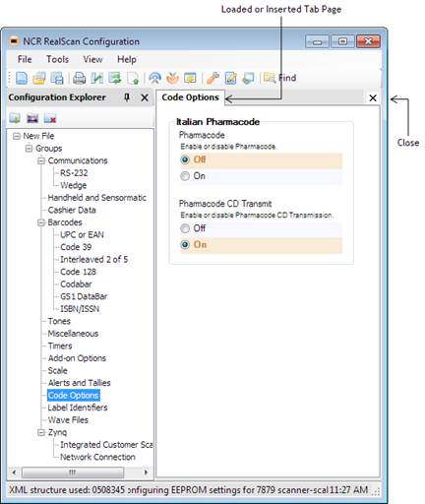The height and width of the screenshot is (504, 425).
Task: Click the green zigzag toolbar icon
Action: click(x=97, y=78)
